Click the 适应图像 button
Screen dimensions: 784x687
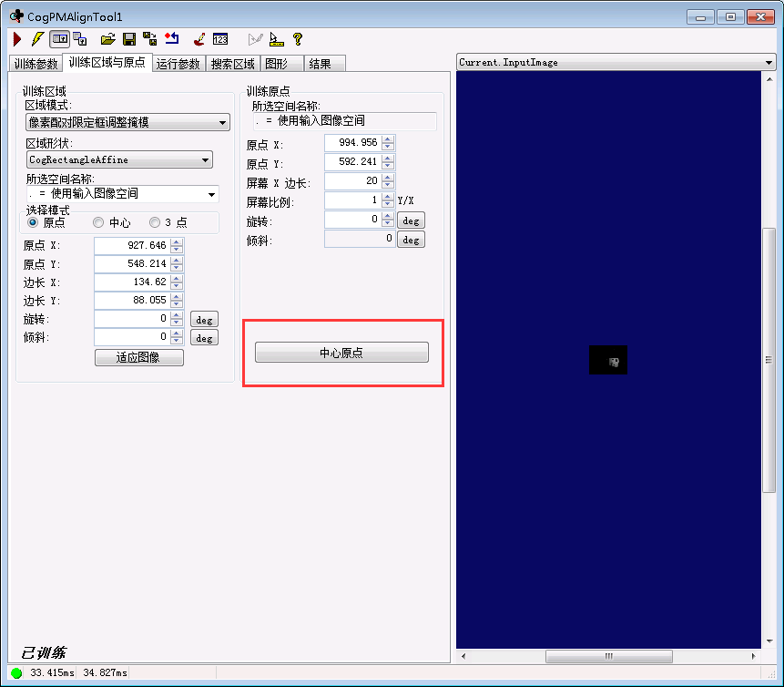138,357
